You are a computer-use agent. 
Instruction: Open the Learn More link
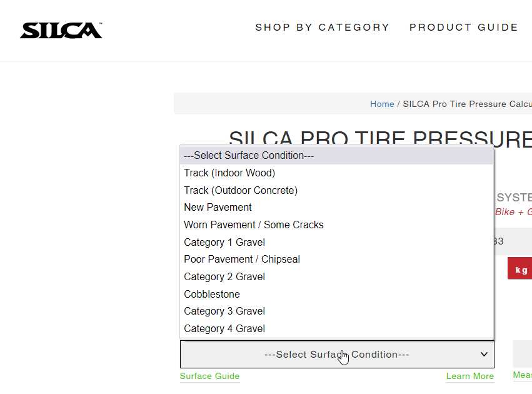tap(470, 376)
